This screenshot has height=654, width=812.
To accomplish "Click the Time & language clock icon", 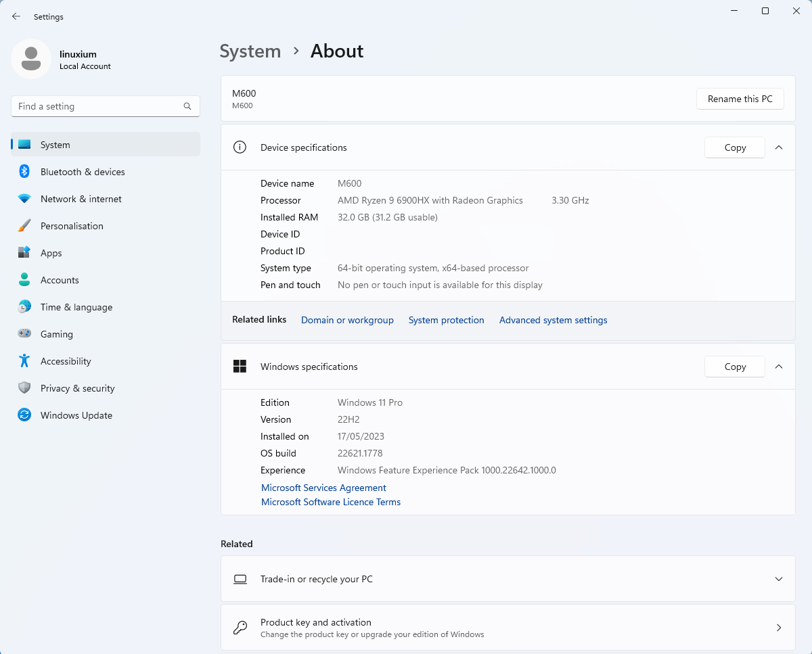I will click(x=24, y=307).
